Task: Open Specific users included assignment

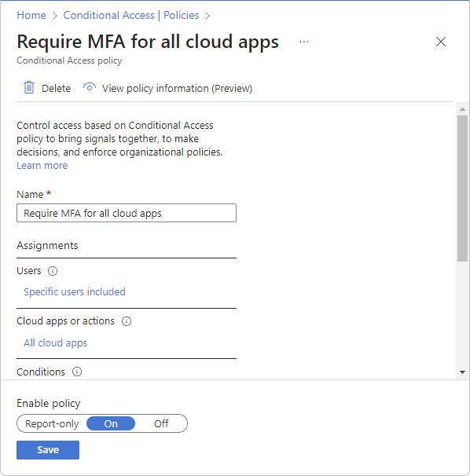Action: (x=75, y=291)
